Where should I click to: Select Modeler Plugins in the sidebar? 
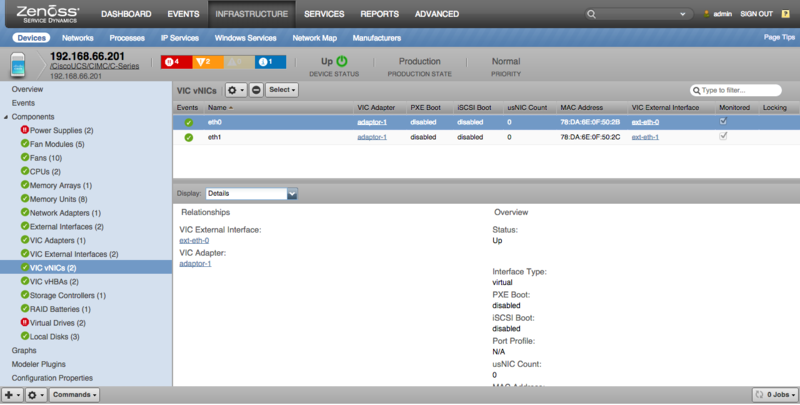[x=39, y=364]
